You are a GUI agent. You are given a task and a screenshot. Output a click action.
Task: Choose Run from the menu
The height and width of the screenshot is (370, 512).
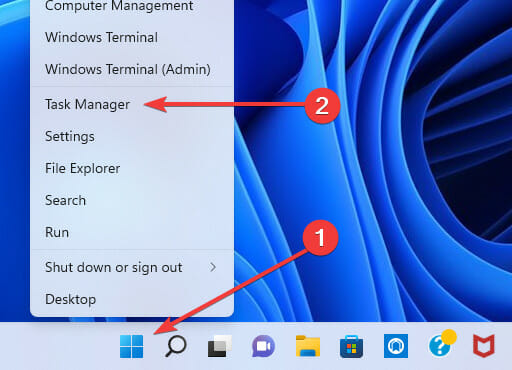coord(132,232)
